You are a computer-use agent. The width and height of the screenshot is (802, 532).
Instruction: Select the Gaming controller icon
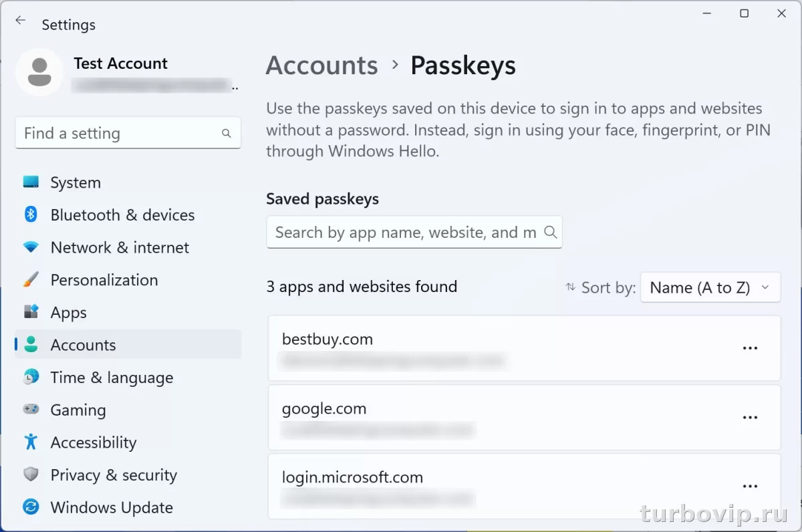coord(31,410)
